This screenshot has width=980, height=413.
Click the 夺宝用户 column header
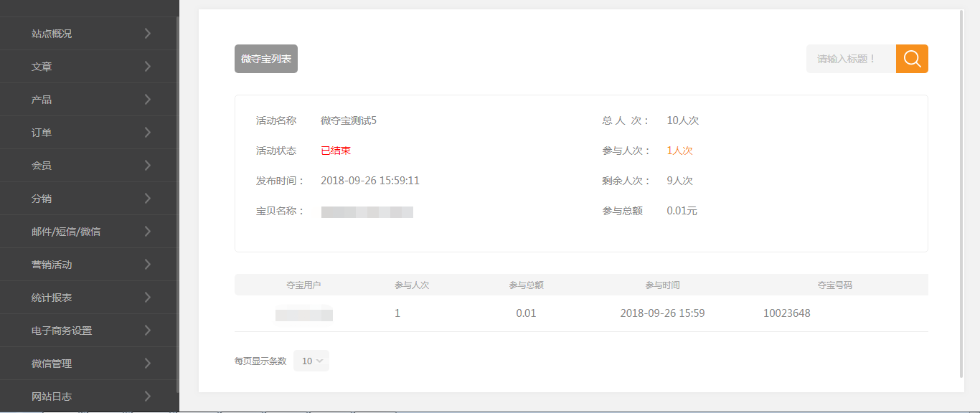(x=303, y=285)
